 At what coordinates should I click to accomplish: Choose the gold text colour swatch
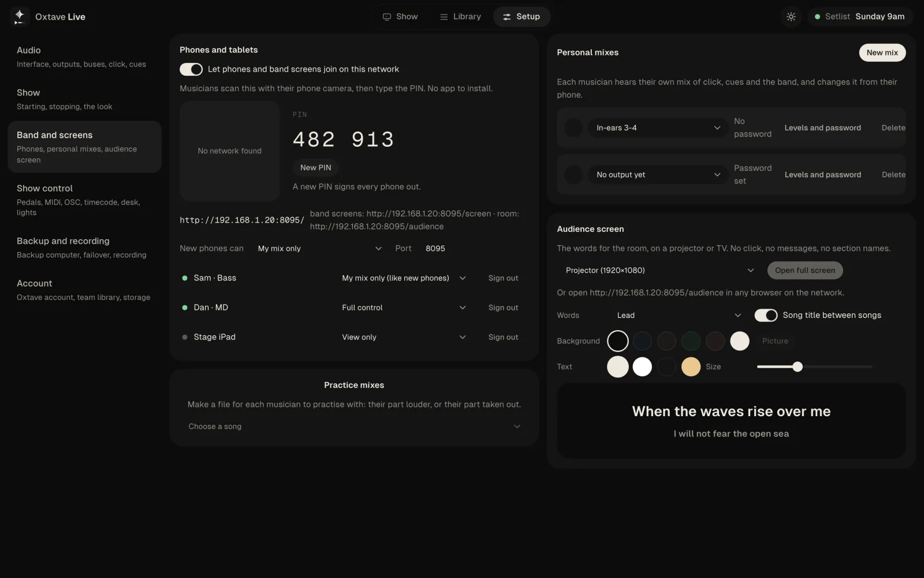tap(691, 366)
